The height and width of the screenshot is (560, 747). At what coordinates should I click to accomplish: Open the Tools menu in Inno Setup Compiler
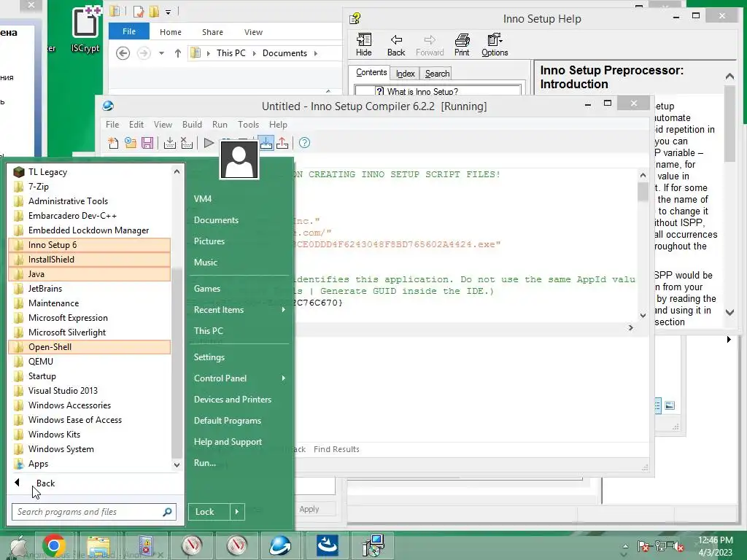[248, 124]
